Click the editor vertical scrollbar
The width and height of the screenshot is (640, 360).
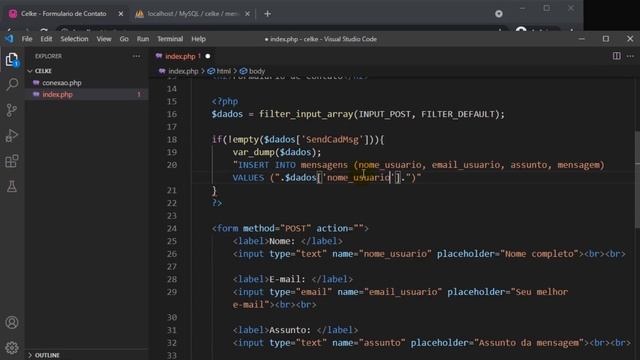(x=637, y=180)
